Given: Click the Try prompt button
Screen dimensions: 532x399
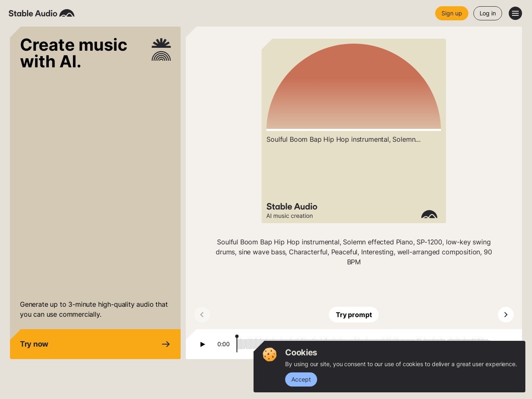Looking at the screenshot, I should pos(354,315).
